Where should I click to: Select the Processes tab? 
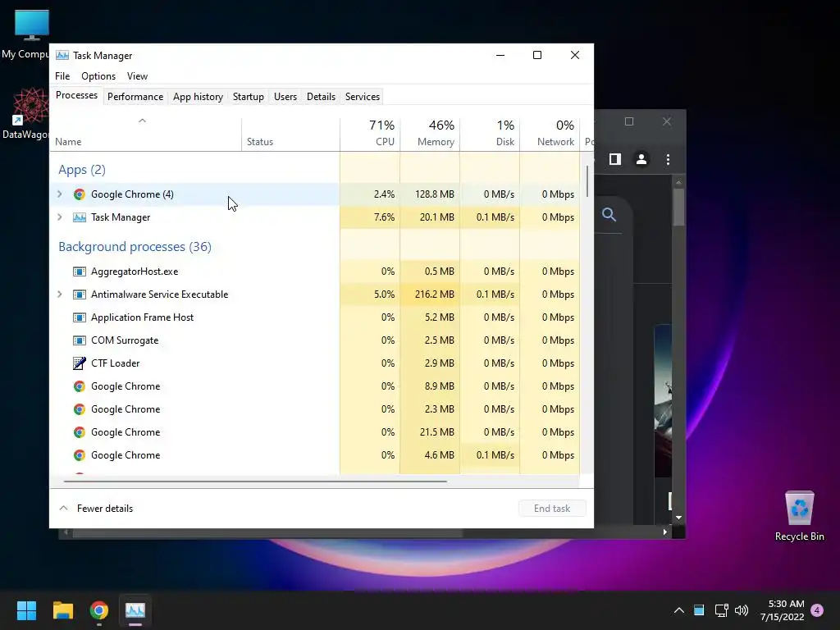tap(76, 95)
